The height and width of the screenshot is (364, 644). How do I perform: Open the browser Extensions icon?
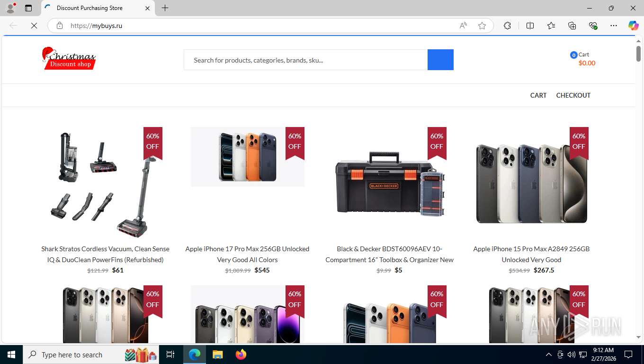[507, 26]
